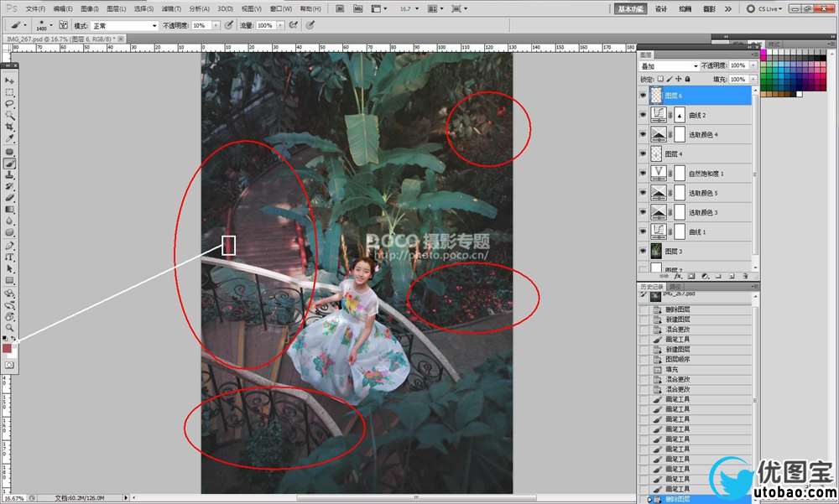Image resolution: width=839 pixels, height=504 pixels.
Task: Select the Rectangle shape tool
Action: tap(9, 280)
